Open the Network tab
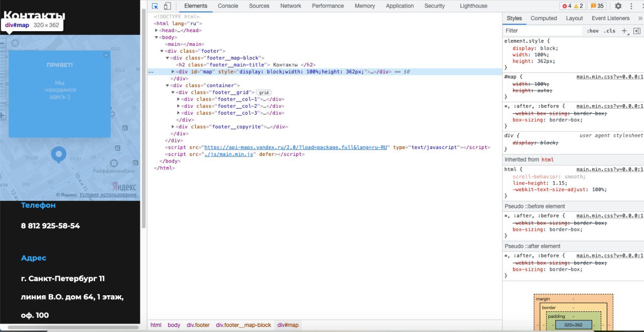Viewport: 644px width, 332px height. coord(291,6)
